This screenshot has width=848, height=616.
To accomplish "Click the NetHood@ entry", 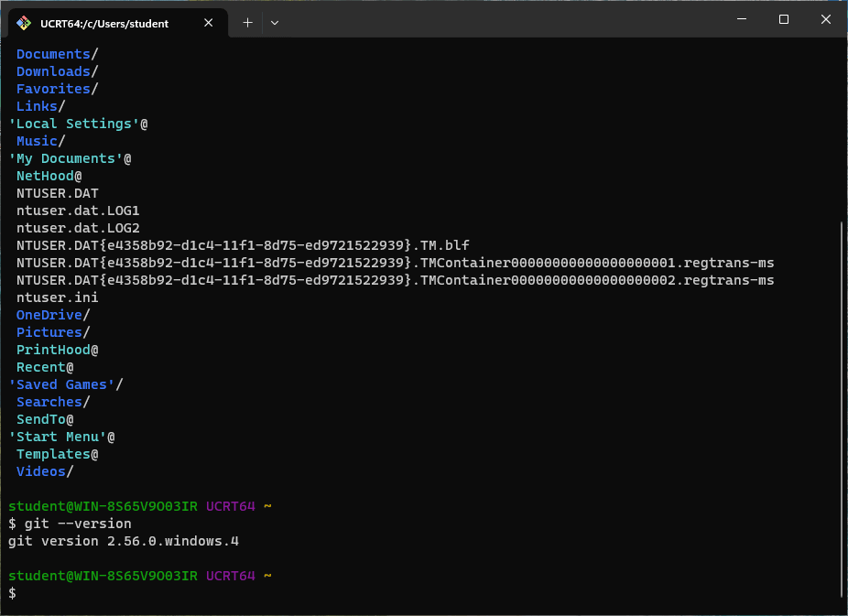I will pos(49,176).
